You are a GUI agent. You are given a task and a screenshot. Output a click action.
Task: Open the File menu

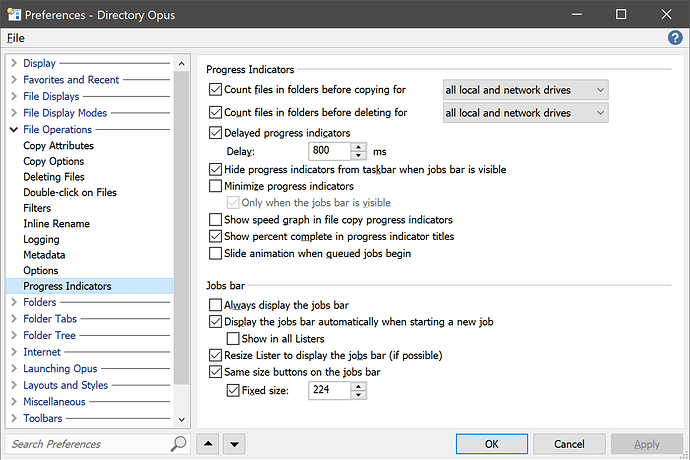(16, 38)
